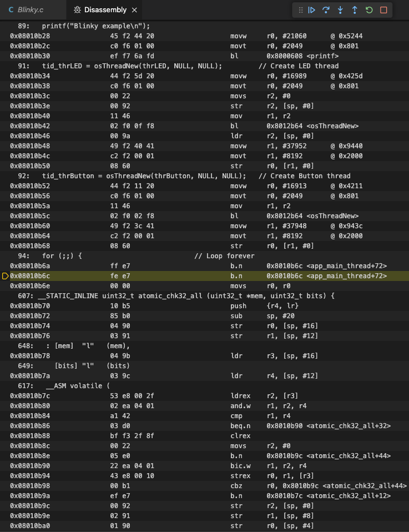Click the C file icon on Blinky.c tab
Viewport: 409px width, 532px height.
click(x=11, y=10)
